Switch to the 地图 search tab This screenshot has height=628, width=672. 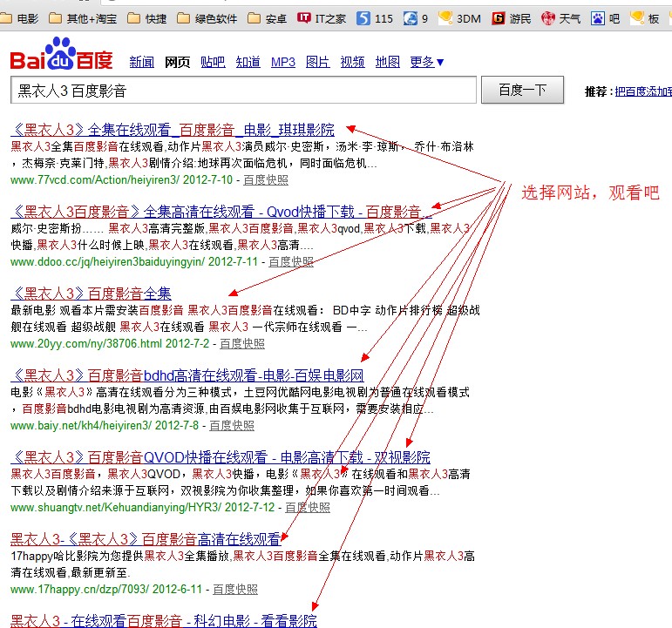coord(388,62)
